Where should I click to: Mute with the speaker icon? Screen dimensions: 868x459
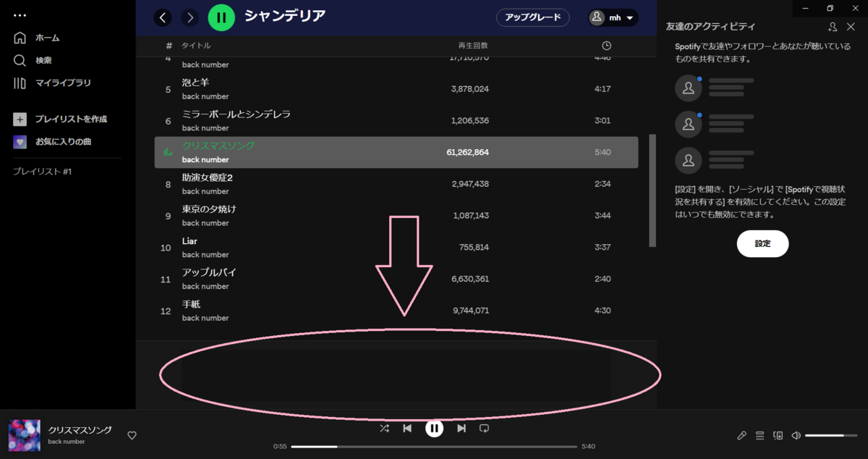pos(796,435)
